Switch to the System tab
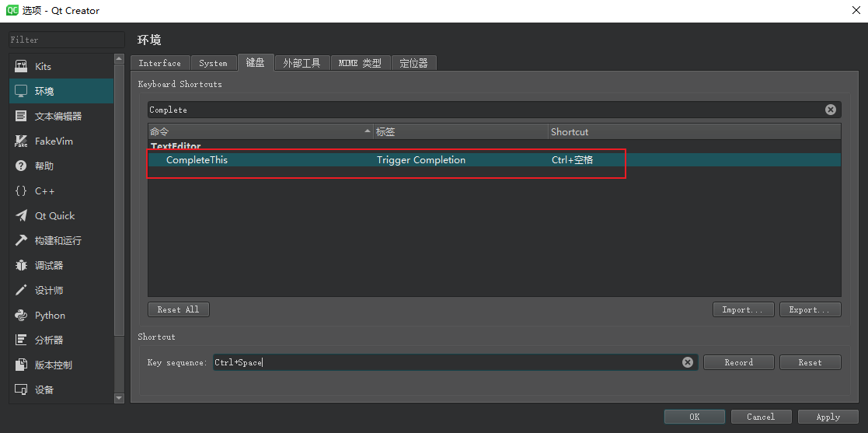 [x=213, y=63]
